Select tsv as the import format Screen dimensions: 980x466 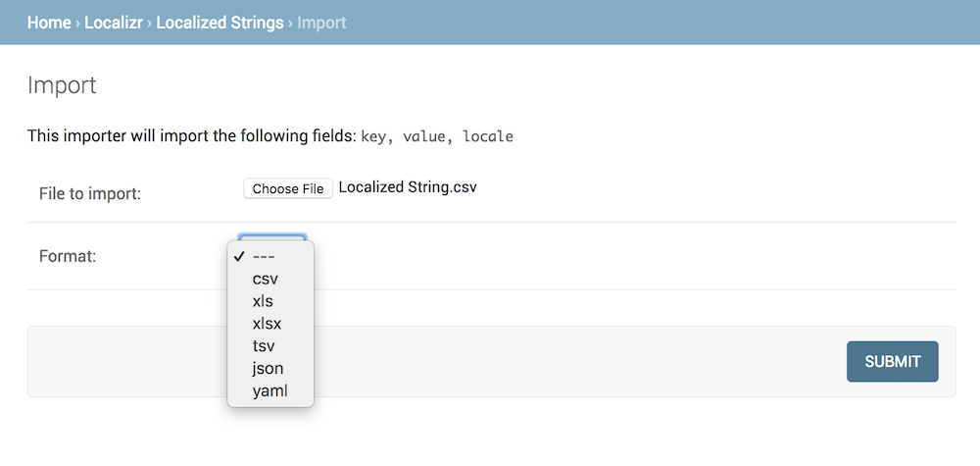tap(263, 346)
